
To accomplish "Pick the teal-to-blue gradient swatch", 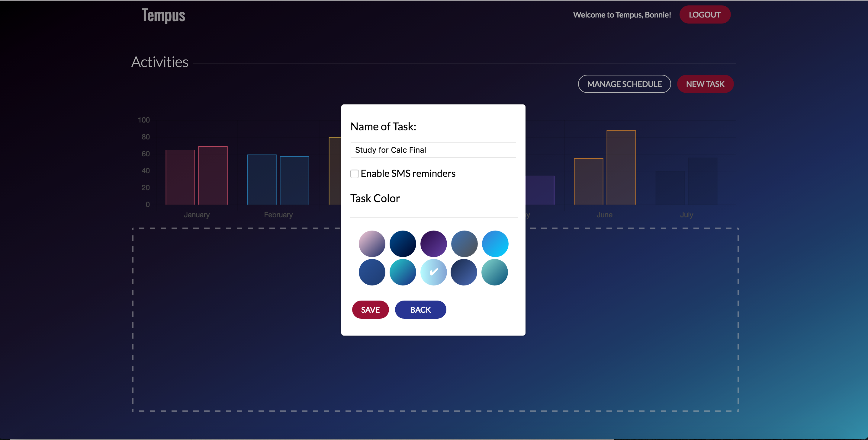I will click(403, 272).
